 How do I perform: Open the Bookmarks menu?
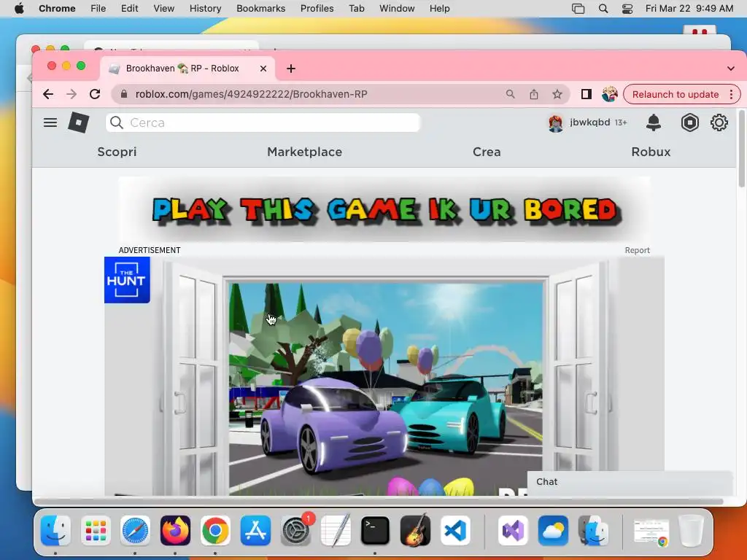pyautogui.click(x=260, y=9)
